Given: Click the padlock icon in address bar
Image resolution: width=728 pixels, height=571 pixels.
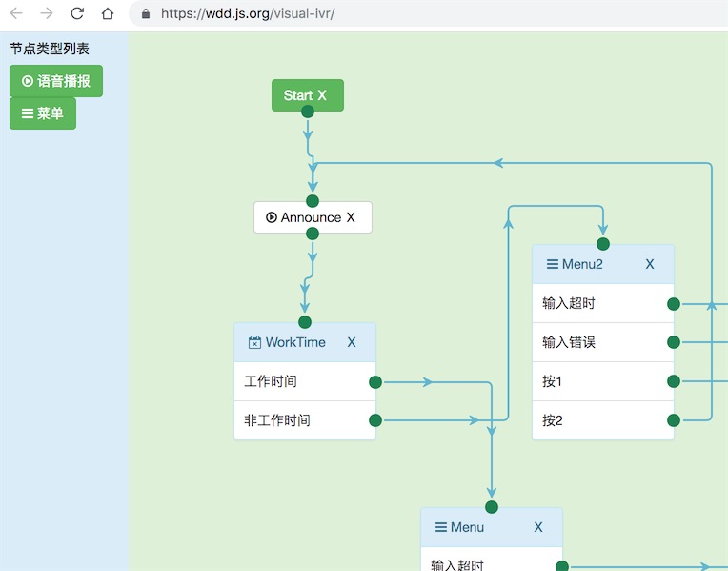Looking at the screenshot, I should tap(146, 14).
